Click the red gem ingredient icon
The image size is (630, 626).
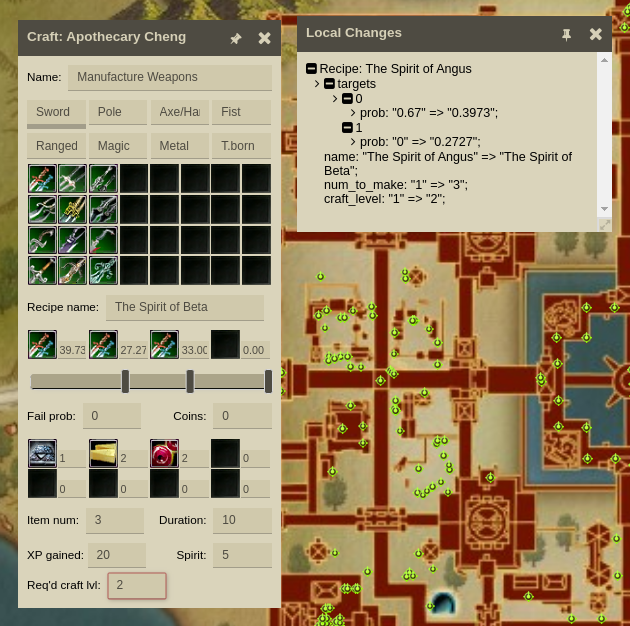[x=164, y=453]
